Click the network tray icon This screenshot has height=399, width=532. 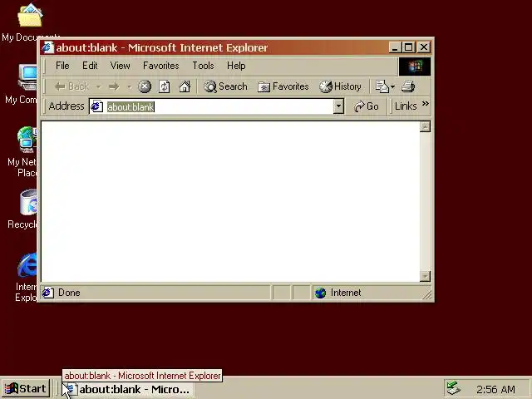click(453, 389)
